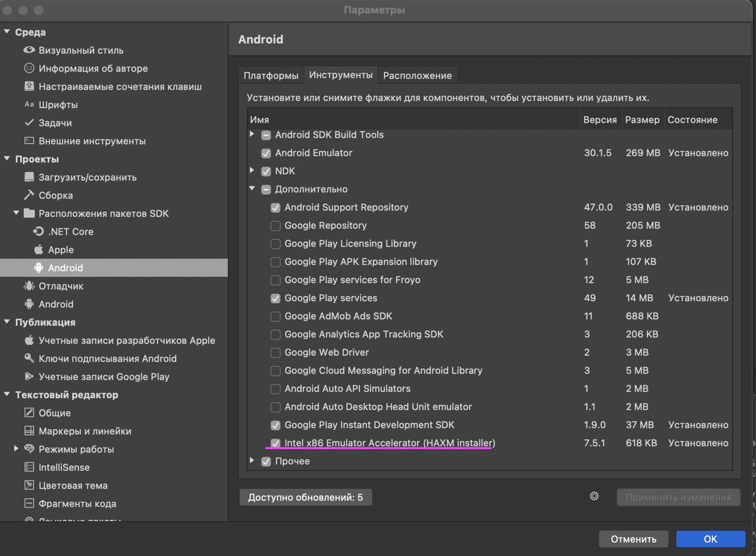Viewport: 756px width, 556px height.
Task: Sort by the Состояние column header
Action: click(698, 119)
